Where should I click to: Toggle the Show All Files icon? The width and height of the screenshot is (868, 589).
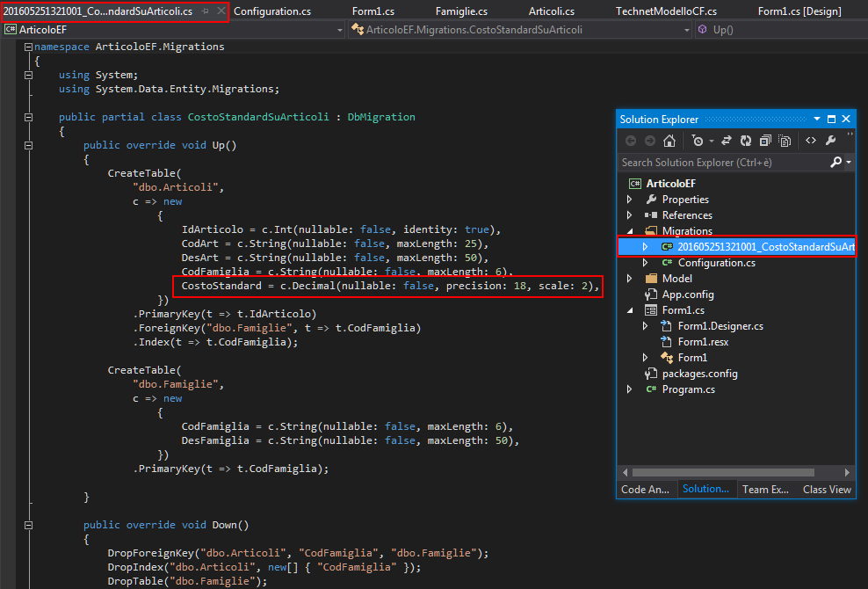(x=785, y=141)
